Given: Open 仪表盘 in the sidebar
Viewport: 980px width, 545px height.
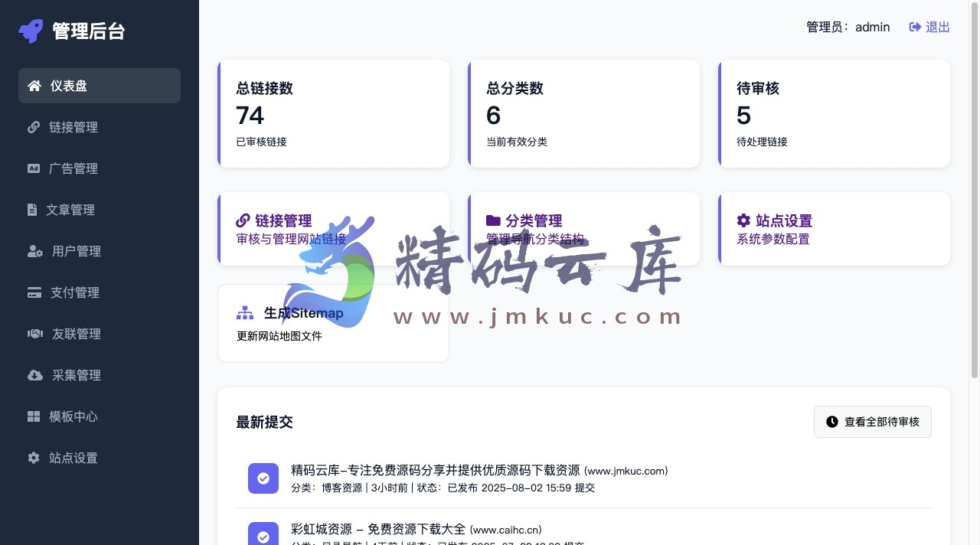Looking at the screenshot, I should pos(100,86).
